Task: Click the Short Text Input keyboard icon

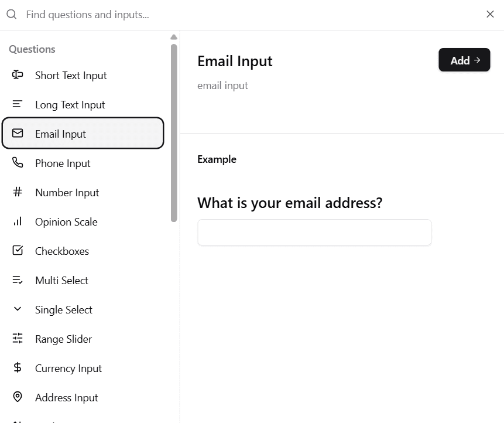Action: [17, 75]
